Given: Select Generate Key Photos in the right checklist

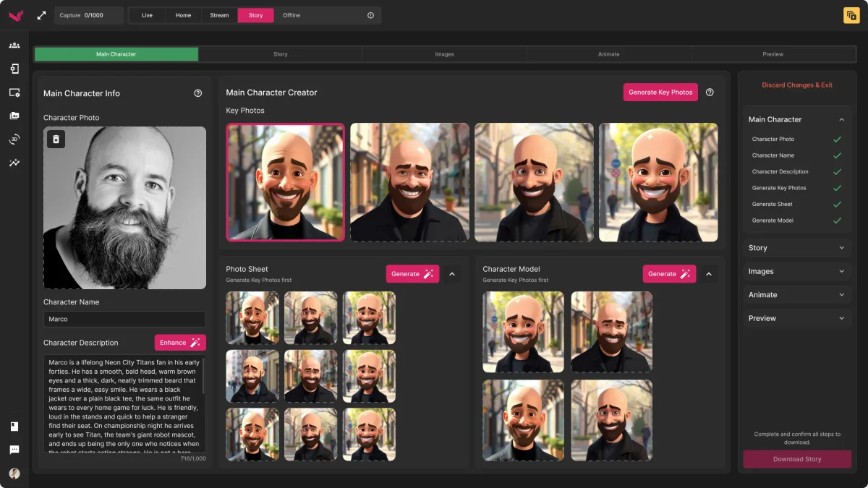Looking at the screenshot, I should 779,188.
